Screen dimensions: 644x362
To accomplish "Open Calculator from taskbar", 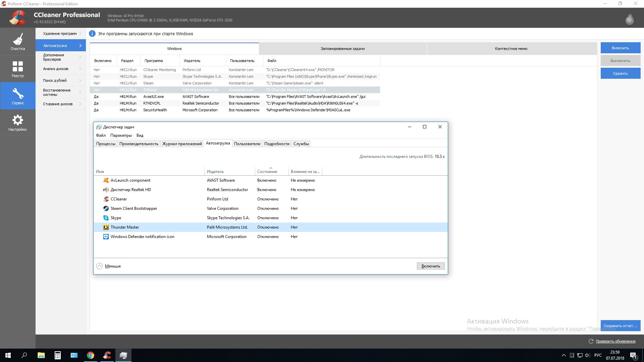I will click(58, 355).
